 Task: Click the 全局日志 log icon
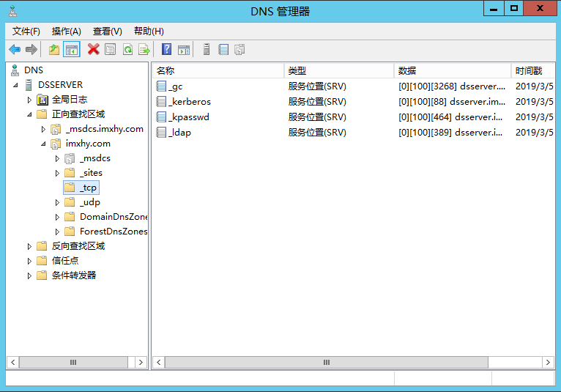(x=42, y=100)
